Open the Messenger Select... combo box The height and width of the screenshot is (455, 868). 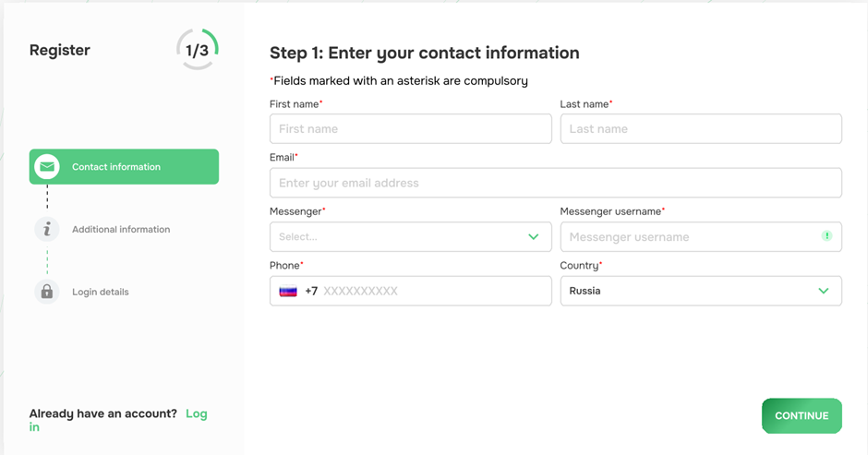pyautogui.click(x=411, y=237)
